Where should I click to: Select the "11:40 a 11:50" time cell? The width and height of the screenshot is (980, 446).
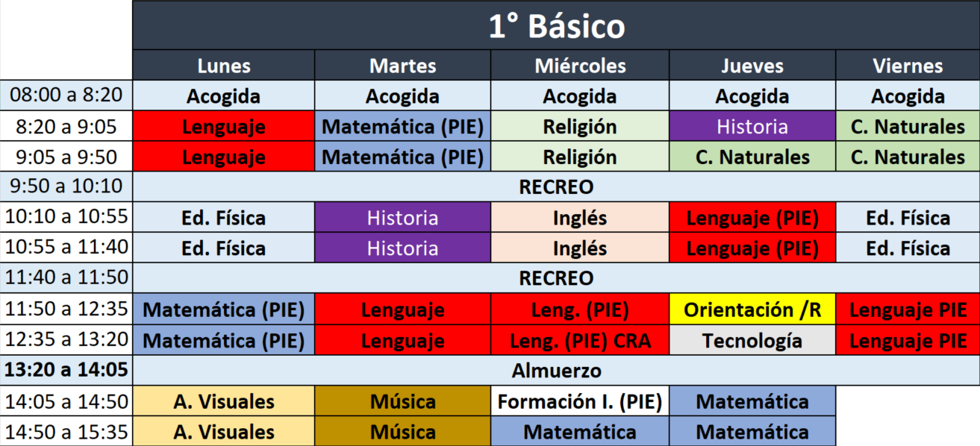(x=66, y=278)
